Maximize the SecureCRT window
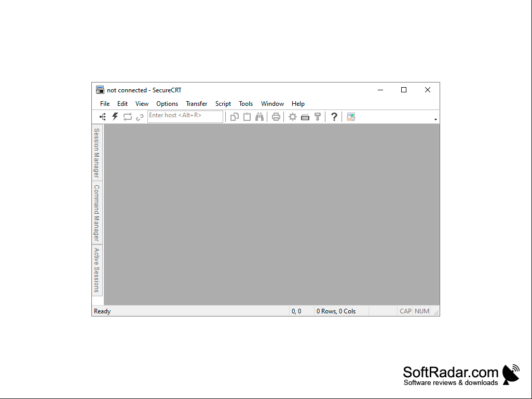The height and width of the screenshot is (399, 532). (404, 90)
